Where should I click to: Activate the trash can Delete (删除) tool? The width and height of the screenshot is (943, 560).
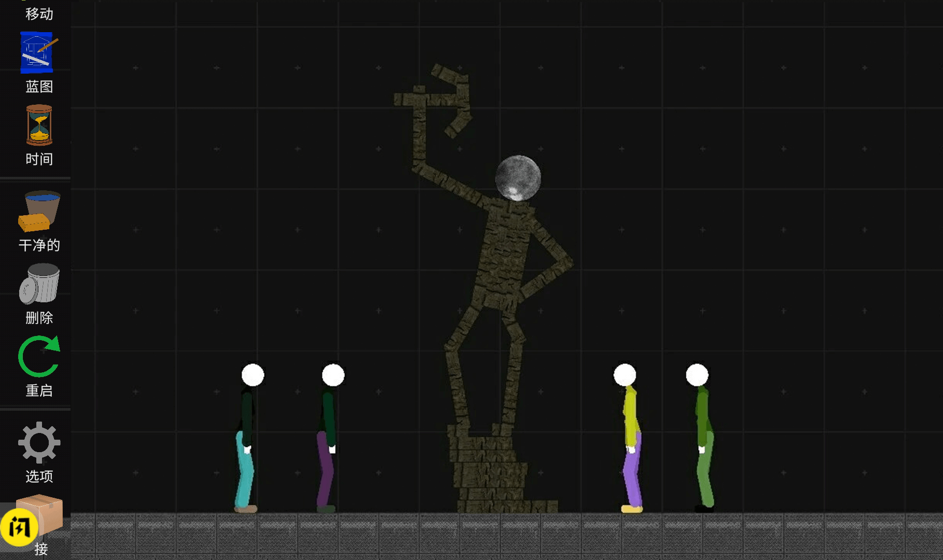pyautogui.click(x=39, y=284)
